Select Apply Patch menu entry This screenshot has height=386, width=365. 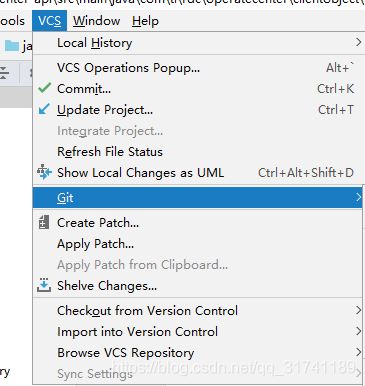[197, 244]
